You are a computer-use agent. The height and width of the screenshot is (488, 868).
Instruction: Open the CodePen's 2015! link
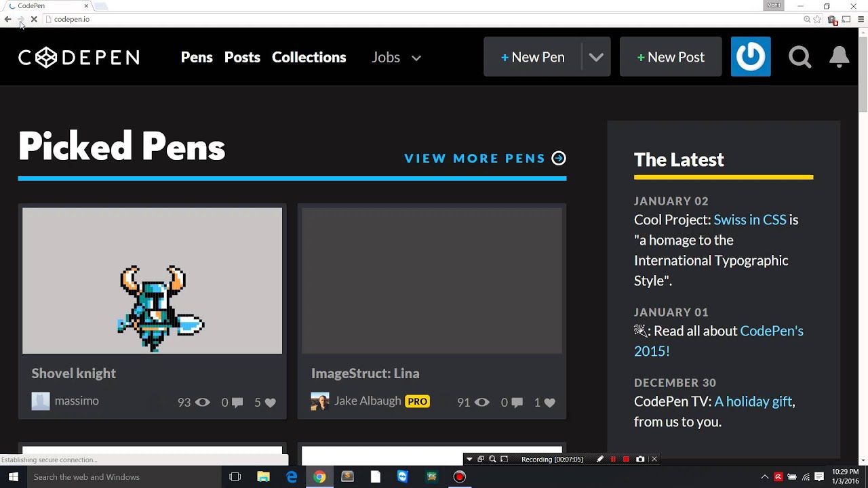coord(719,341)
